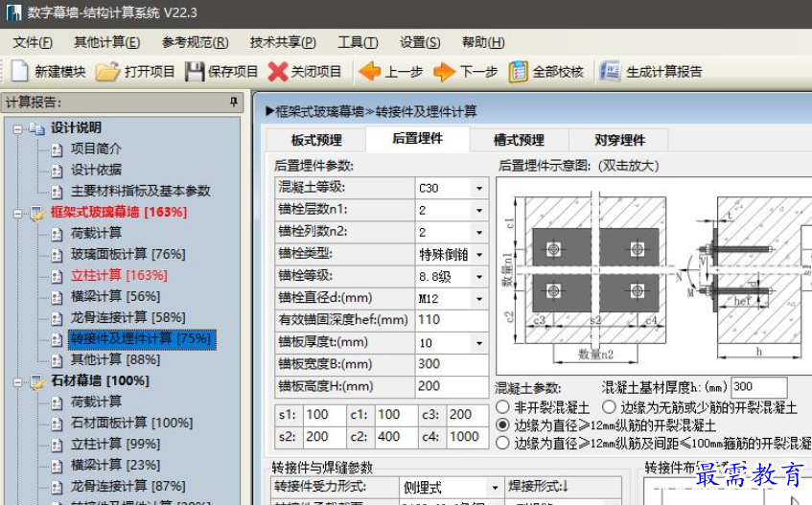Click icon beside 立柱计算 [99%]
The image size is (812, 505).
tap(57, 445)
